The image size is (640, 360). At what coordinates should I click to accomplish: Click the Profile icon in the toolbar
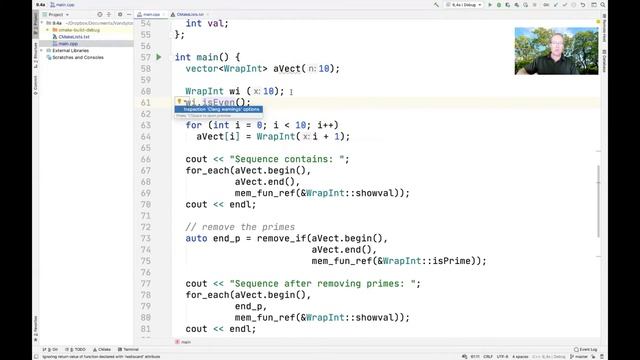click(x=517, y=5)
